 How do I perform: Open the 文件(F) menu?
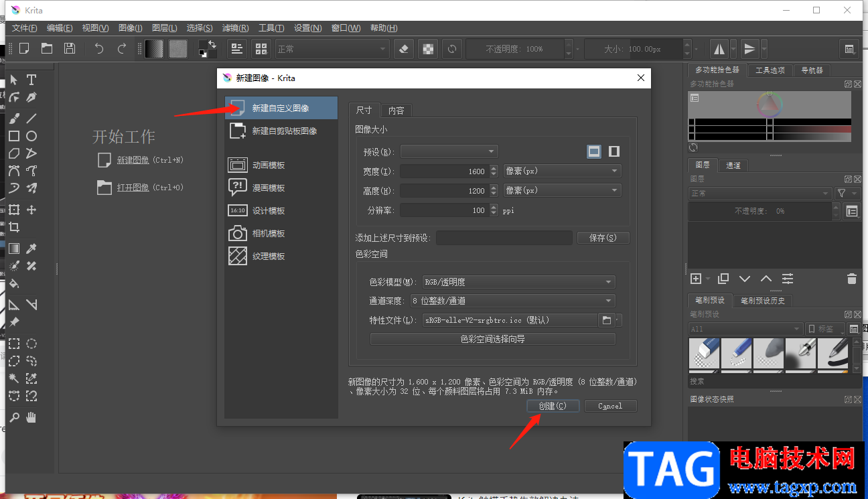coord(25,28)
